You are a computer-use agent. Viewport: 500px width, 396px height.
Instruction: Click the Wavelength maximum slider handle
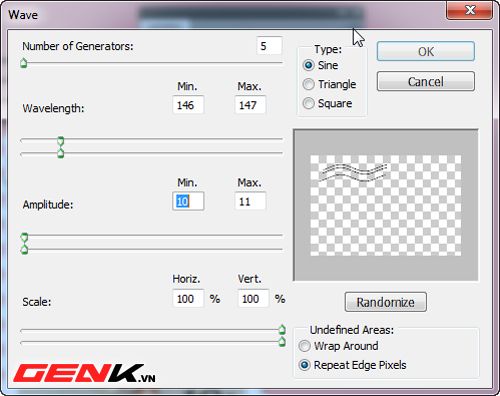tap(61, 154)
